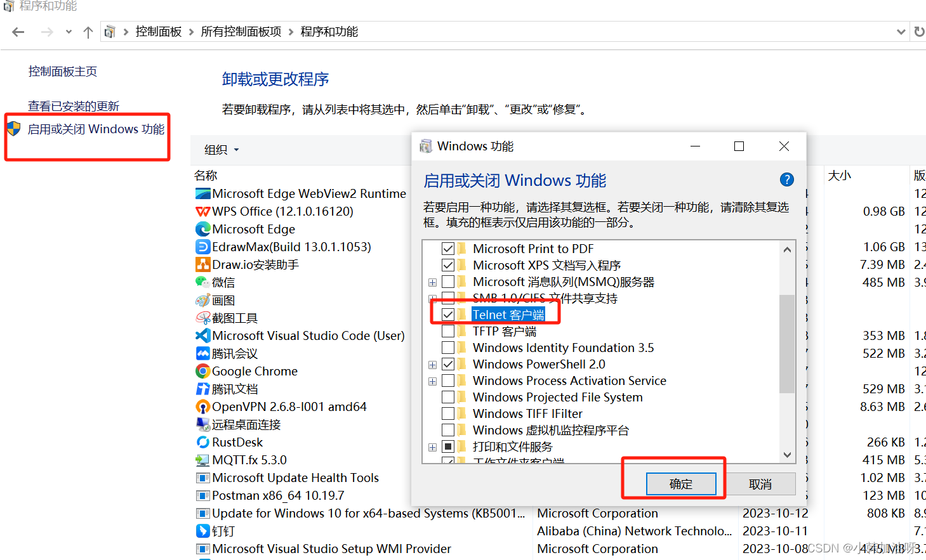Click the Draw.io安装助手 icon

(x=203, y=264)
